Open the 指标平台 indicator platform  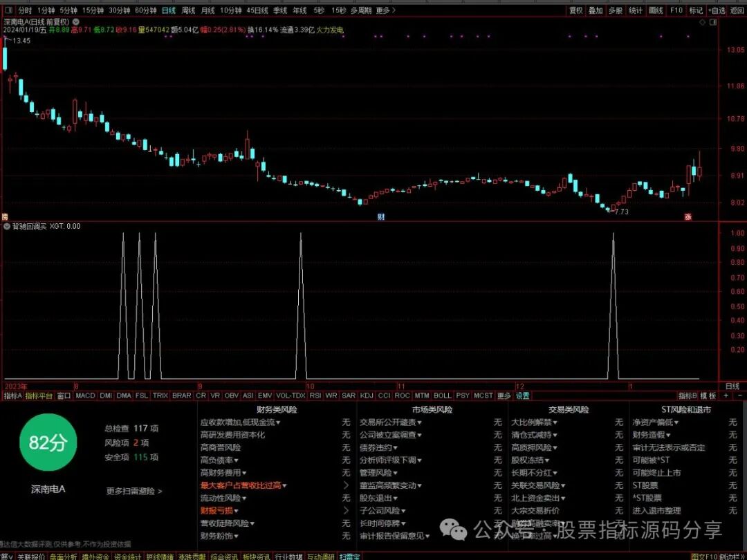[39, 395]
